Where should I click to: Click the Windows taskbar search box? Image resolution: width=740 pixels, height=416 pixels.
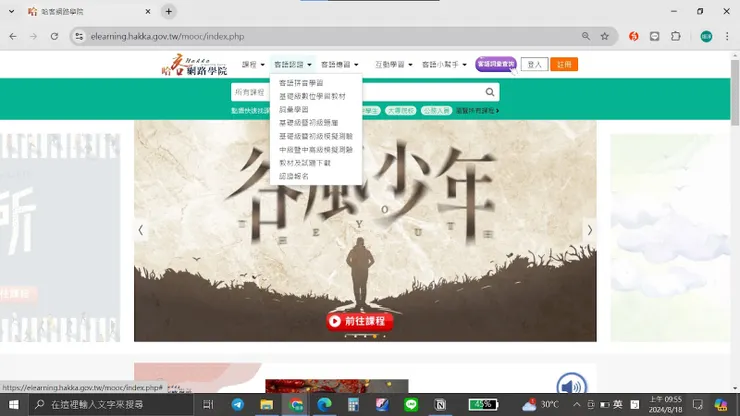(x=109, y=405)
